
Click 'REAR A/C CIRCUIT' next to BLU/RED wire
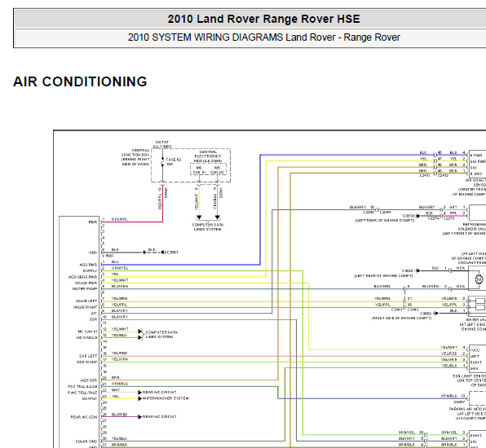[159, 417]
